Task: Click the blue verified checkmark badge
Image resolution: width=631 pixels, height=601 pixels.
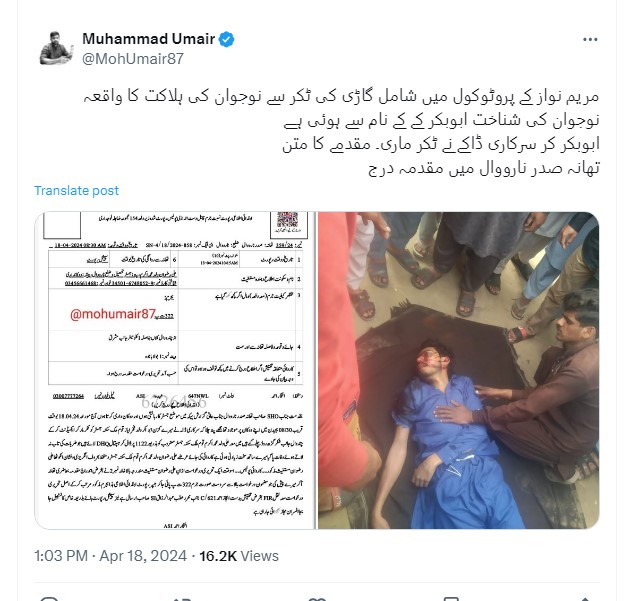Action: tap(227, 39)
